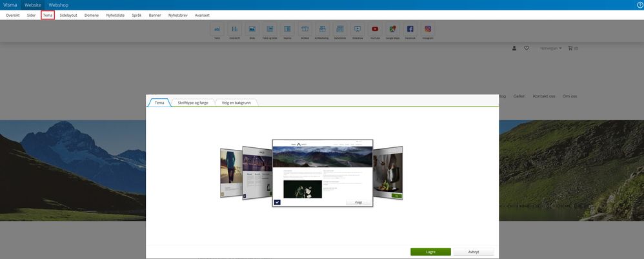
Task: Cancel the dialog with Avbryt
Action: click(474, 252)
